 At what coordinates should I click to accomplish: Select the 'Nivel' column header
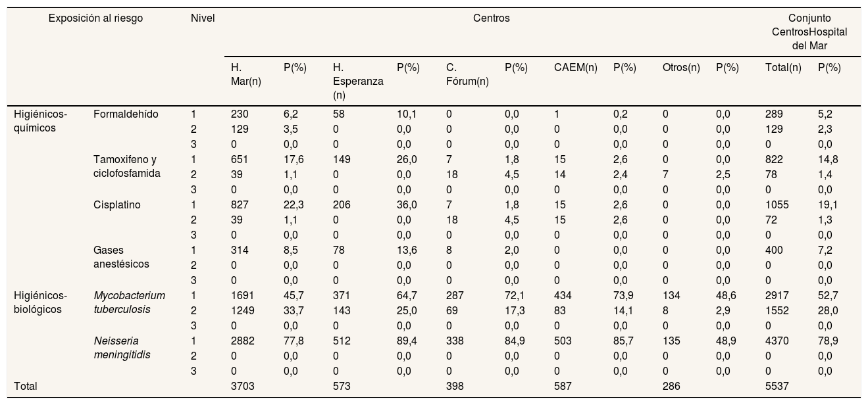(202, 18)
